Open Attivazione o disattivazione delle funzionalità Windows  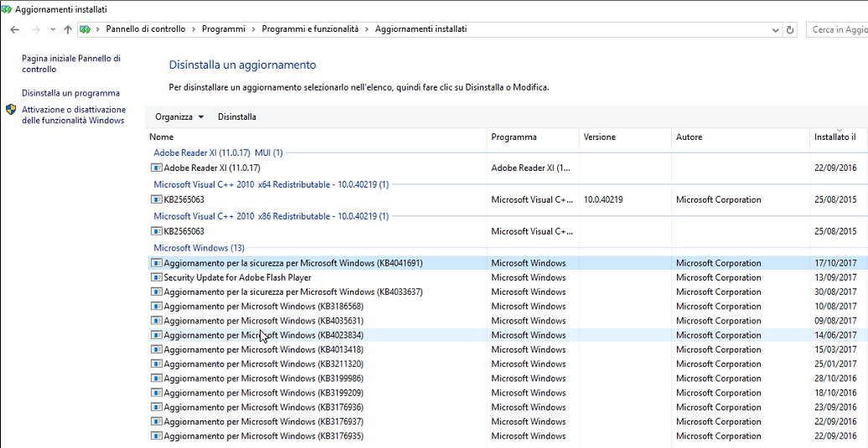tap(74, 115)
